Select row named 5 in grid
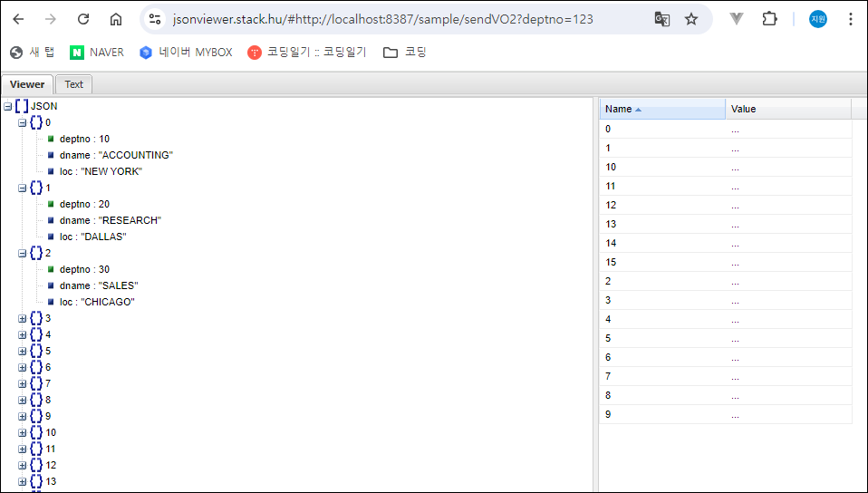This screenshot has height=493, width=868. point(726,338)
